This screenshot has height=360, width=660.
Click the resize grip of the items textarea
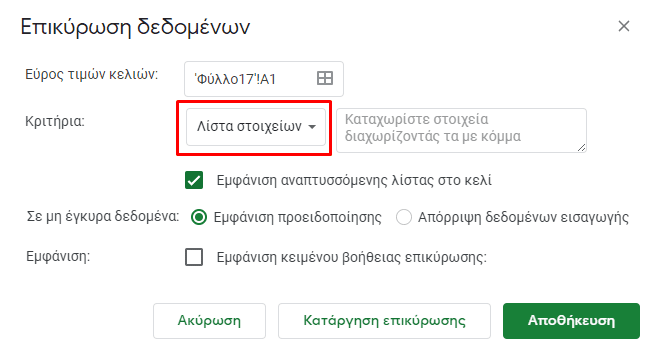click(x=581, y=147)
